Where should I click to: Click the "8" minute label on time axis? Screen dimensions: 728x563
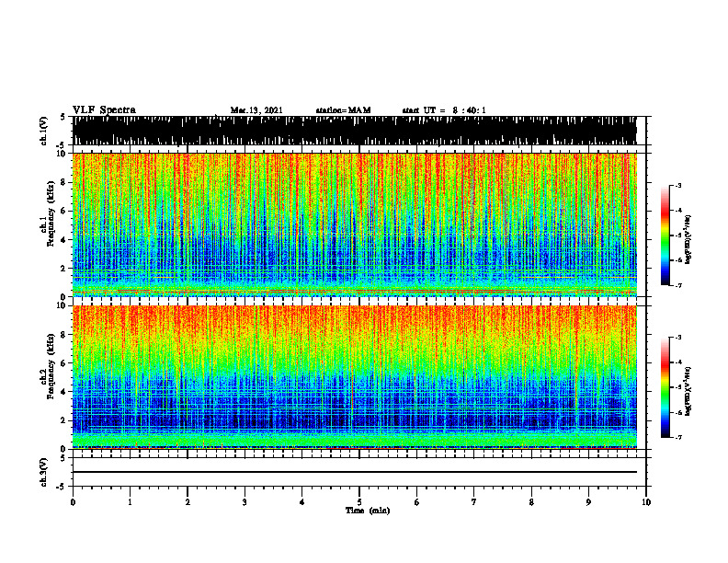531,502
